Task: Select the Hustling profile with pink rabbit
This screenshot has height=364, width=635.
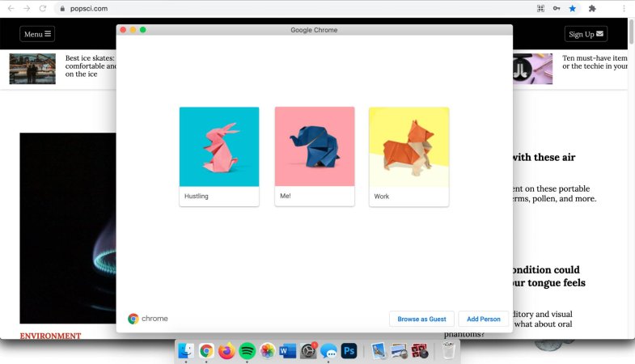Action: tap(219, 155)
